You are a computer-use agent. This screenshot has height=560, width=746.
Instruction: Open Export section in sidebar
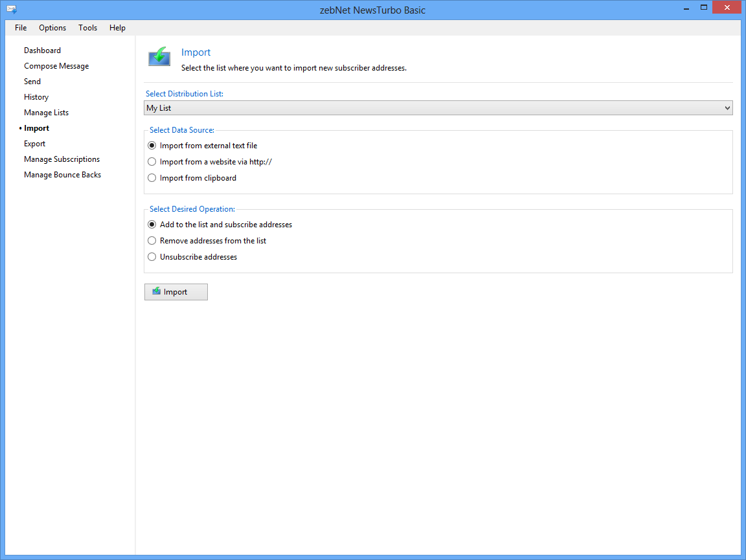pos(35,144)
